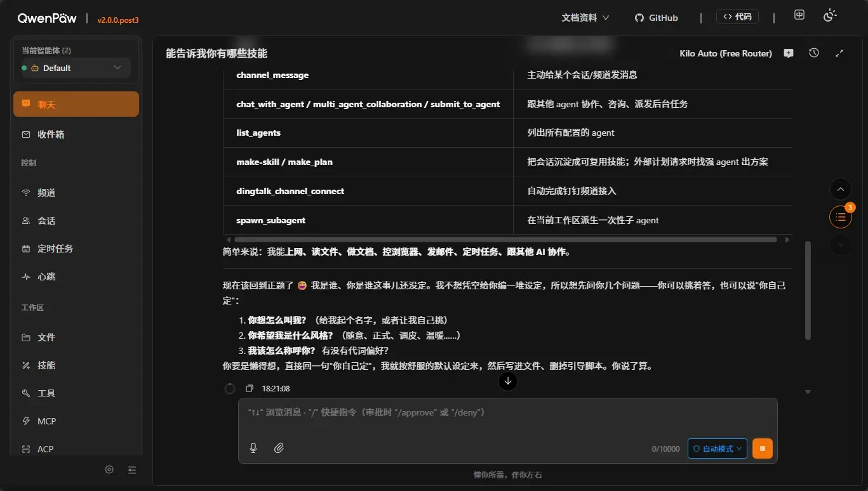The width and height of the screenshot is (868, 491).
Task: Click the 0/10000 character counter
Action: [x=665, y=449]
